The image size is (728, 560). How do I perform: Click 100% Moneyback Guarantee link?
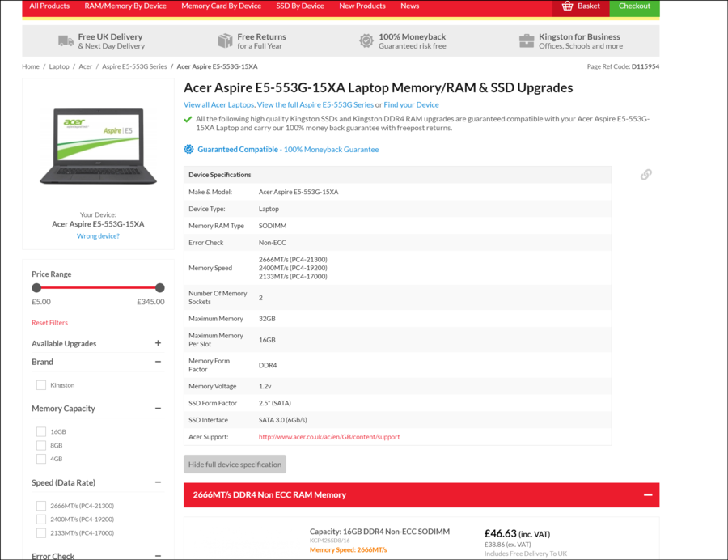point(331,149)
